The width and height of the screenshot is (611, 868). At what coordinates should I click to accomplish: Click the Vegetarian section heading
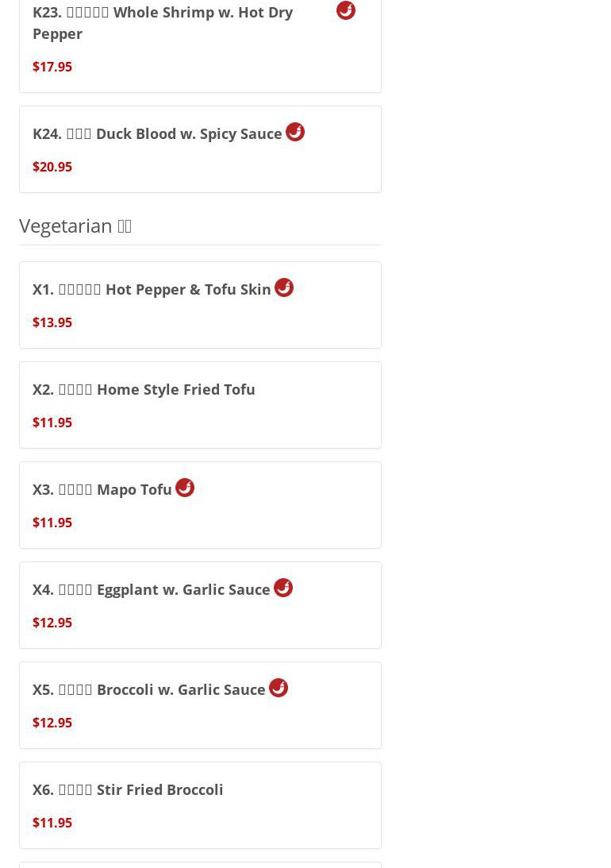pos(75,226)
